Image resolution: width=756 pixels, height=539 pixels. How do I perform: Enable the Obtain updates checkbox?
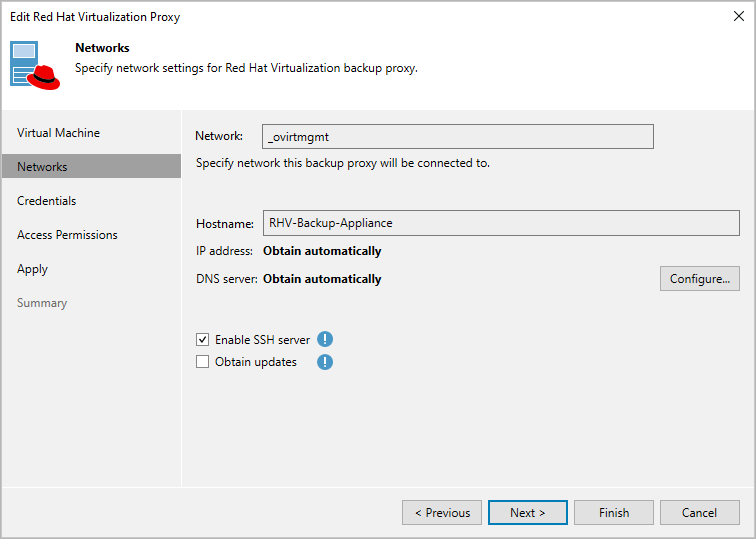click(x=202, y=362)
